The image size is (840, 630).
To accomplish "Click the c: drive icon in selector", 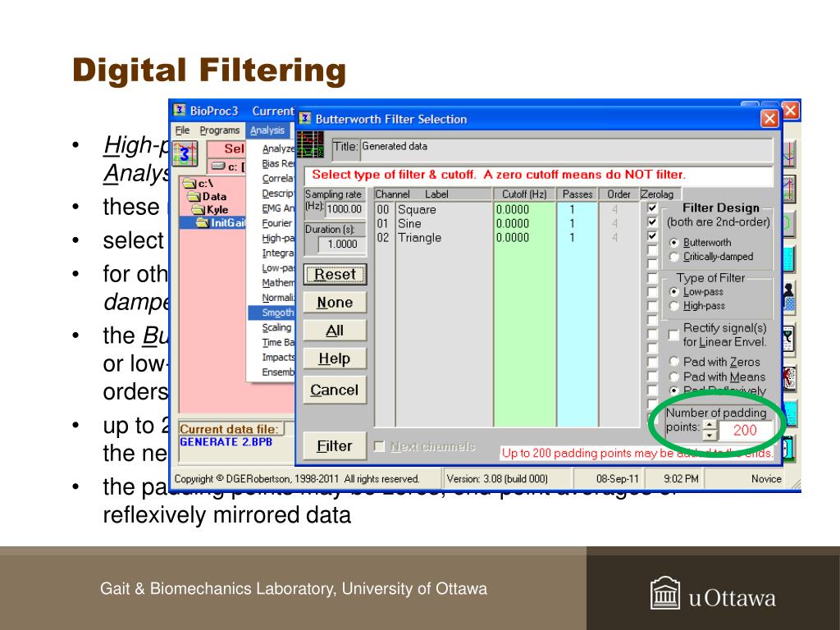I will pos(218,166).
